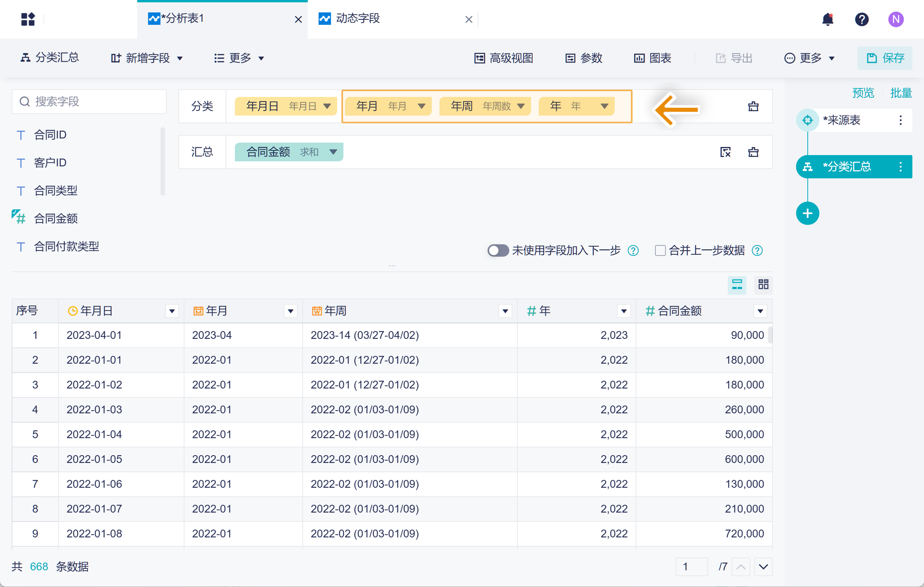Image resolution: width=924 pixels, height=587 pixels.
Task: Click the 保存 button
Action: 885,58
